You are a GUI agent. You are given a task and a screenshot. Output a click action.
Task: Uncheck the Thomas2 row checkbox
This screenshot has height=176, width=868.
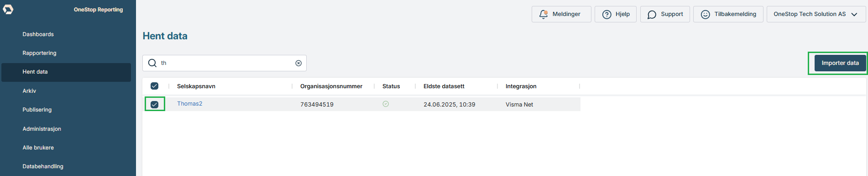(155, 104)
